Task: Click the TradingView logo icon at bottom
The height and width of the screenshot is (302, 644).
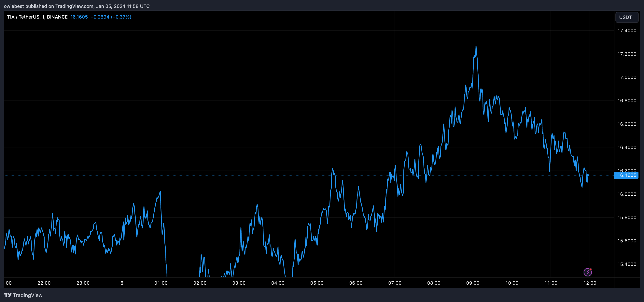Action: click(8, 295)
